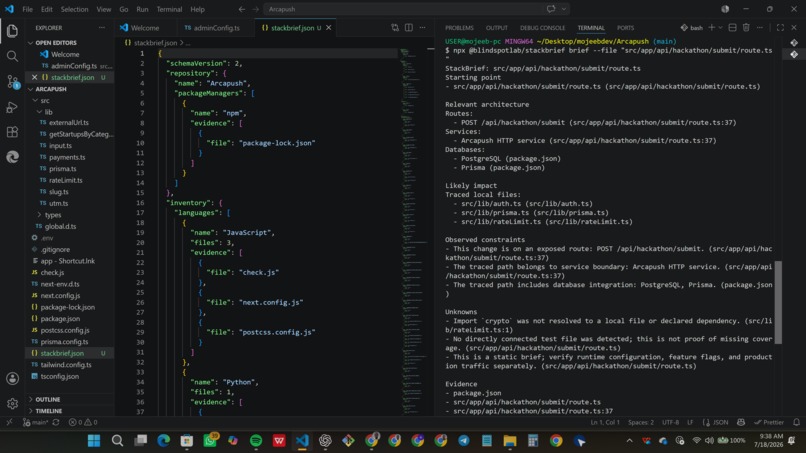Click the layout customization icon in title bar

coord(725,9)
